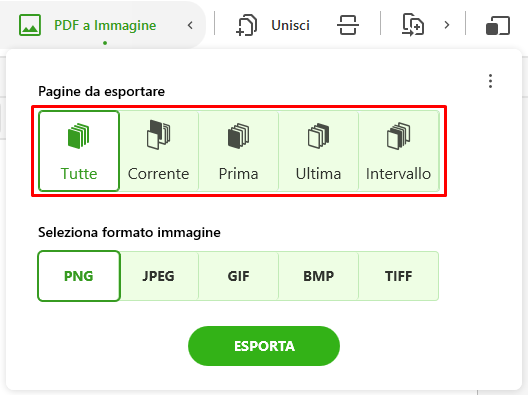
Task: Click the green ESPORTA button
Action: point(264,346)
